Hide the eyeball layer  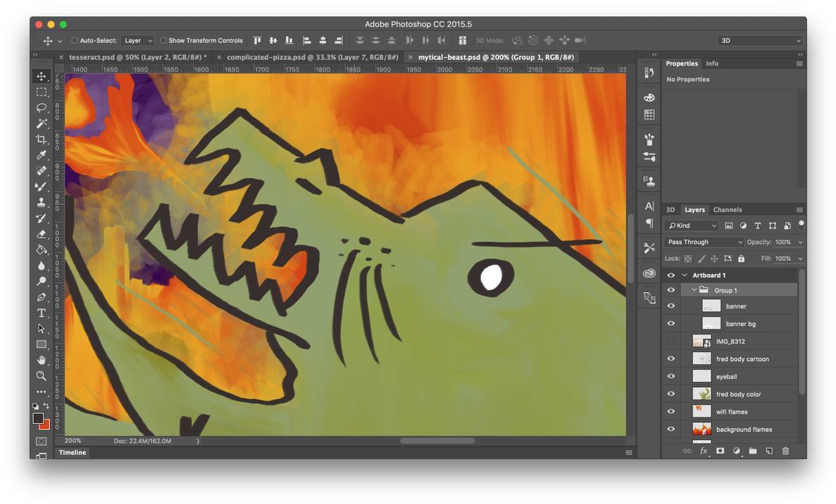coord(670,377)
